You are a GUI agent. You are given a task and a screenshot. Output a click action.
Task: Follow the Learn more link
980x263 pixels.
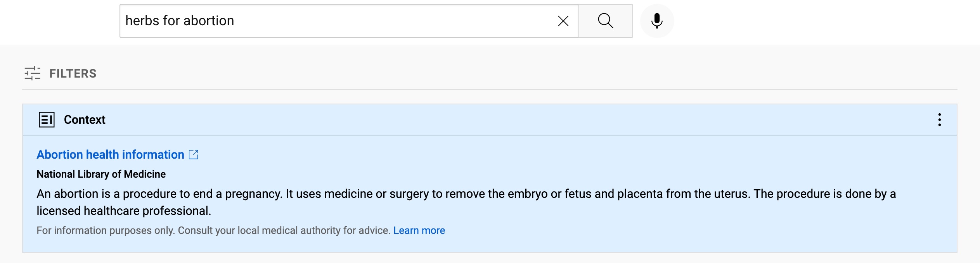pyautogui.click(x=419, y=230)
